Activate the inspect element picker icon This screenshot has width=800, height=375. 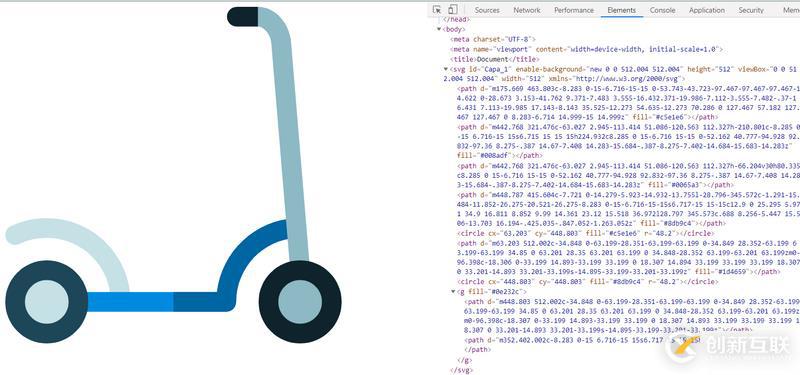437,10
